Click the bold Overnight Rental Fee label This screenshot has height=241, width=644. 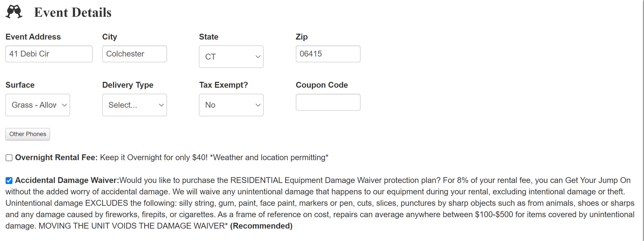coord(56,157)
